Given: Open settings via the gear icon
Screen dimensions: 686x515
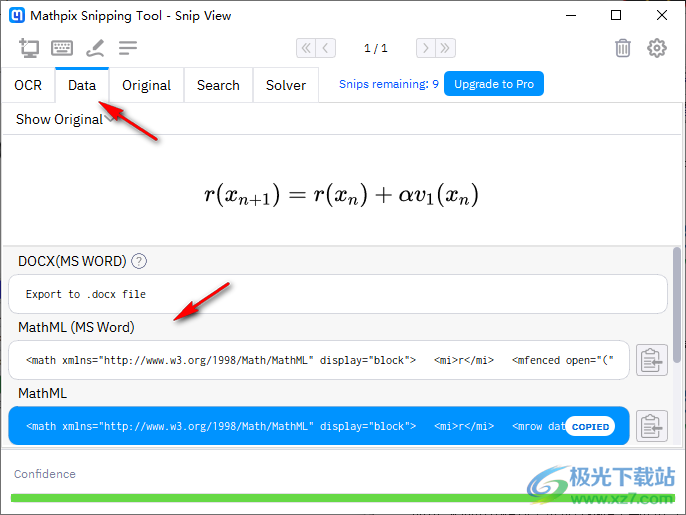Looking at the screenshot, I should (x=657, y=48).
